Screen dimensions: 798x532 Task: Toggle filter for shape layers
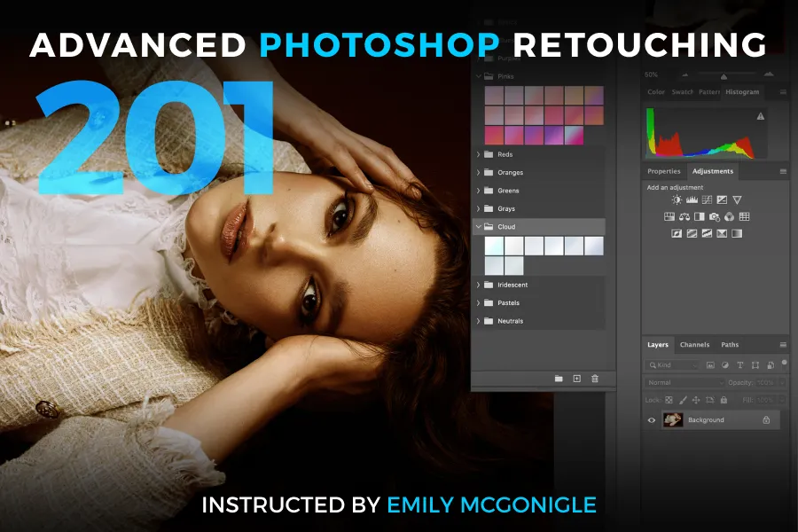755,365
